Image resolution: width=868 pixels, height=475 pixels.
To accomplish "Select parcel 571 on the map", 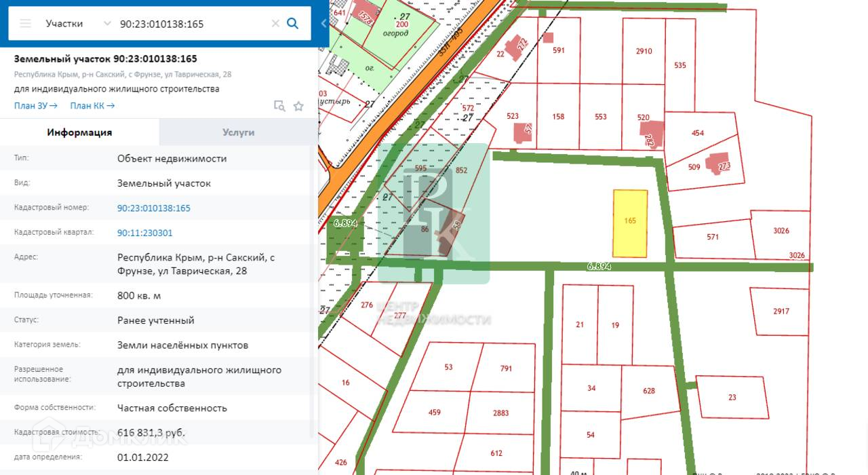I will [712, 237].
